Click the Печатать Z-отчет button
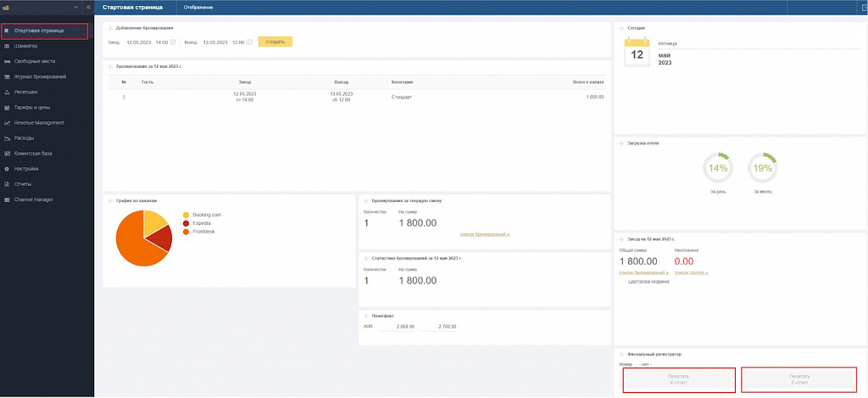This screenshot has height=398, width=868. 798,379
